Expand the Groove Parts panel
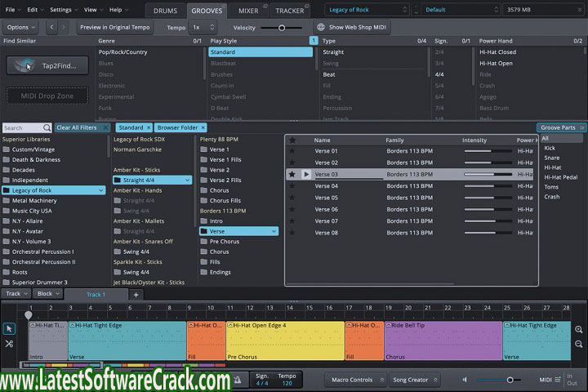This screenshot has height=392, width=588. tap(561, 127)
